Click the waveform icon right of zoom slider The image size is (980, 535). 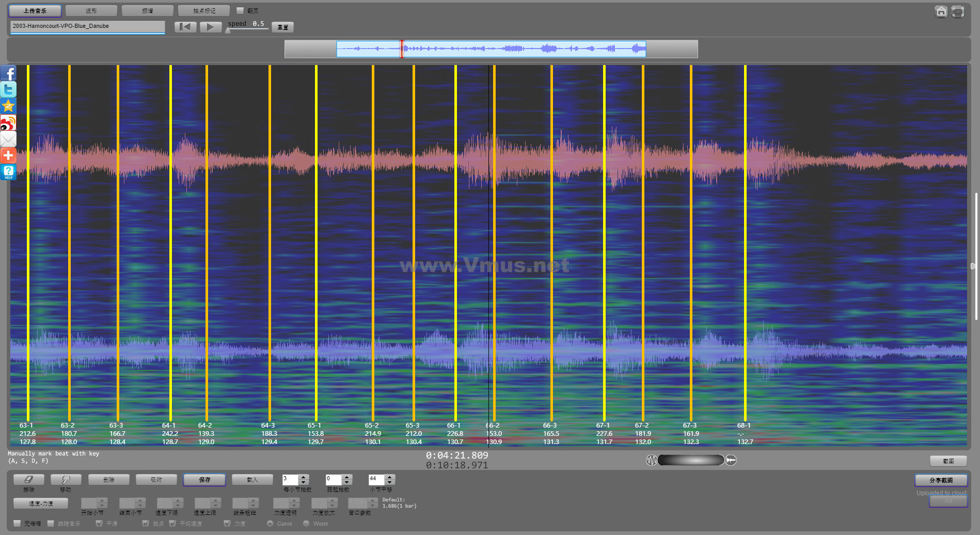tap(731, 460)
